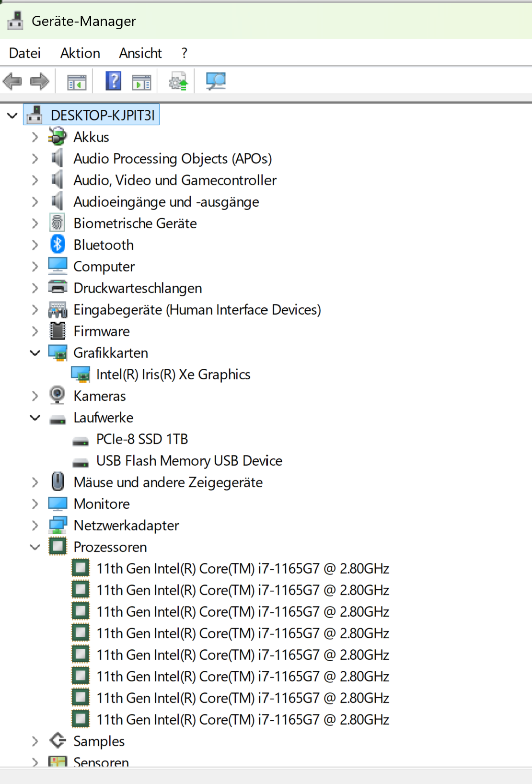This screenshot has height=784, width=532.
Task: Click the Akkus battery icon
Action: pos(58,137)
